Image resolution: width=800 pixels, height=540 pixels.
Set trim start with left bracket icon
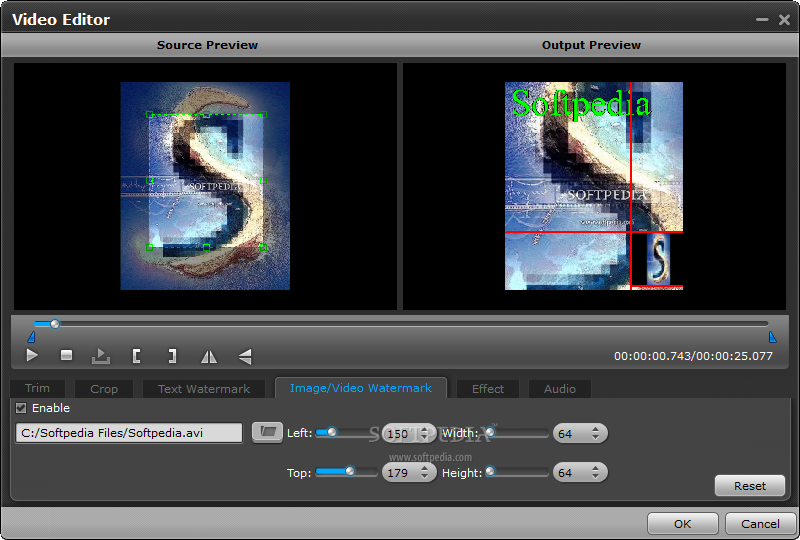[136, 356]
